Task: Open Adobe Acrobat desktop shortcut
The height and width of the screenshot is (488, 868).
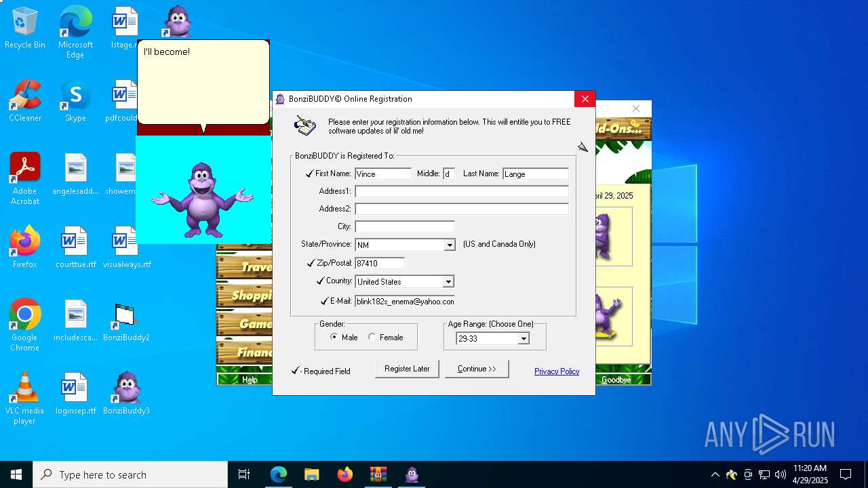Action: point(25,179)
